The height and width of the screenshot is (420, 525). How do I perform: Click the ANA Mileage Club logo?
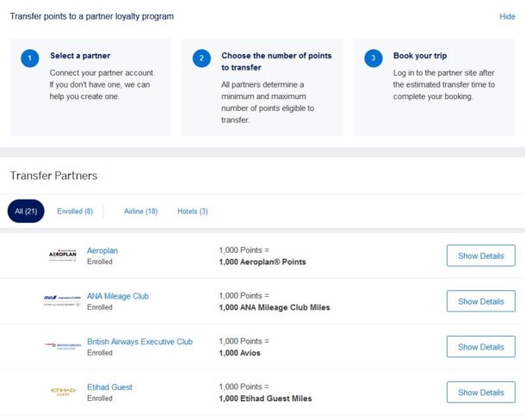63,301
